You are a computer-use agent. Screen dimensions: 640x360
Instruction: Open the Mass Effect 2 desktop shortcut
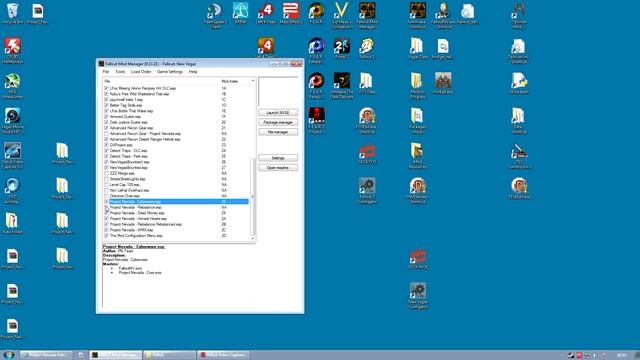point(291,13)
